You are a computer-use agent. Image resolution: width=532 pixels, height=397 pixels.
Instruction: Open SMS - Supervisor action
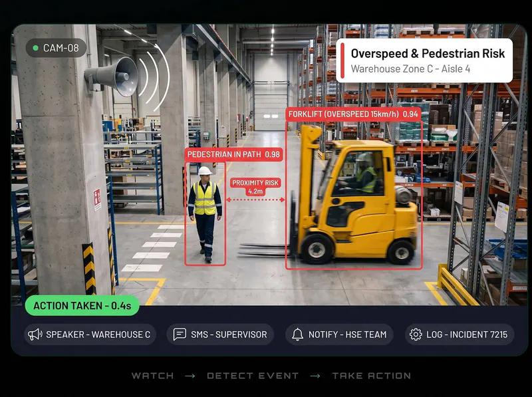pos(220,334)
